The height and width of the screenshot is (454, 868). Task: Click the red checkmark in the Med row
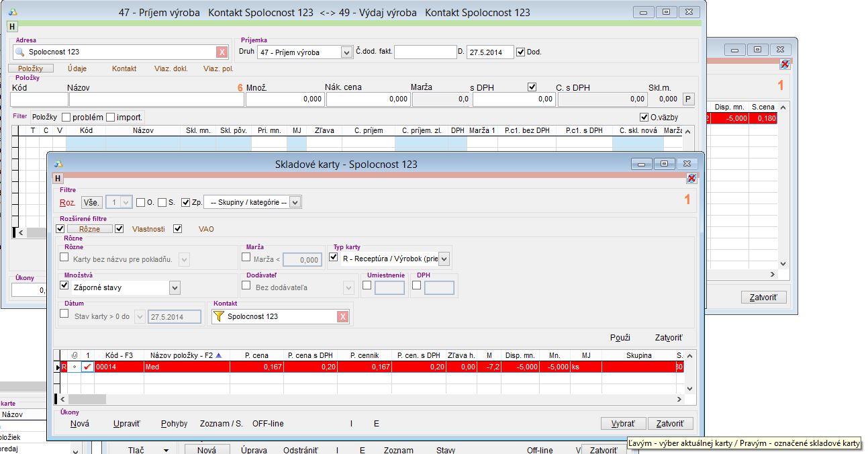[87, 367]
